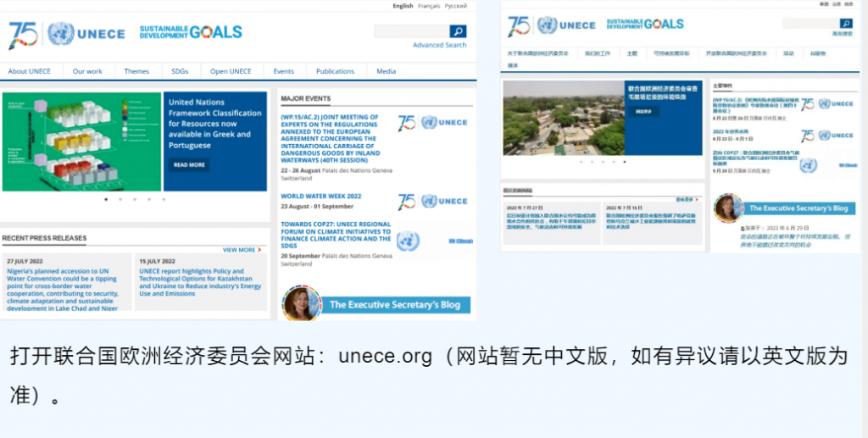The width and height of the screenshot is (868, 438).
Task: Open the World Water Week 2022 event link
Action: [x=321, y=197]
